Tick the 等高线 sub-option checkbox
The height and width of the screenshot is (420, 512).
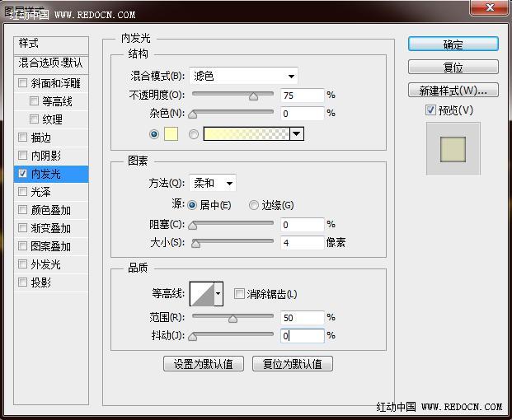tap(34, 100)
